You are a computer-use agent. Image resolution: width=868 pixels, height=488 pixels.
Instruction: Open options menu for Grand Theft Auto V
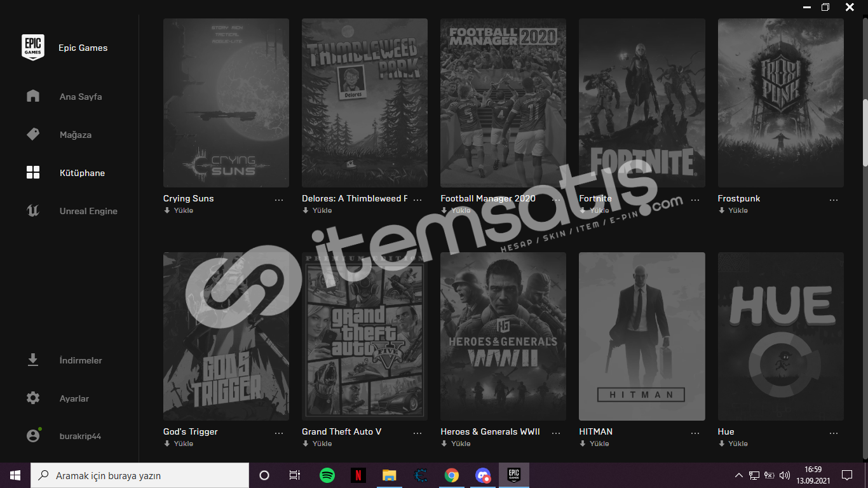coord(417,432)
